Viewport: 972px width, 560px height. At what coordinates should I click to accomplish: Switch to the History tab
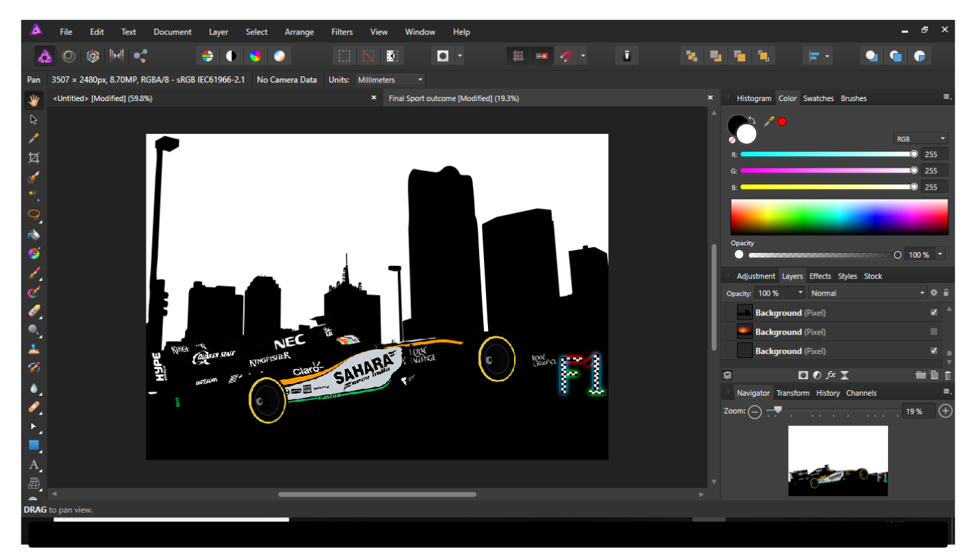point(828,393)
